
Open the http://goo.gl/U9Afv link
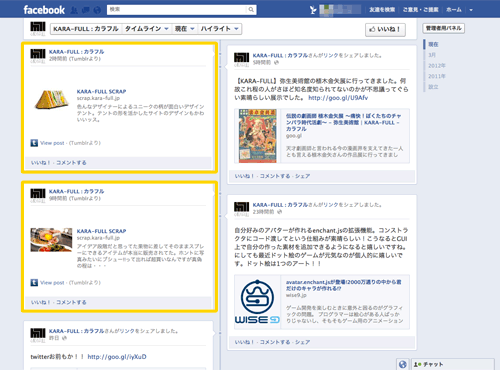click(338, 98)
